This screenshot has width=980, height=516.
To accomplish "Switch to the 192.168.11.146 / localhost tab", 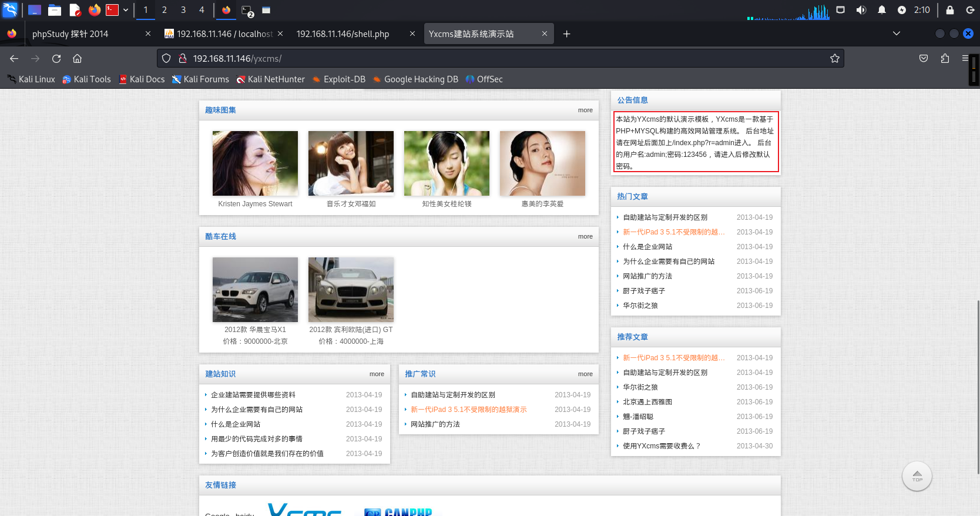I will (x=224, y=34).
